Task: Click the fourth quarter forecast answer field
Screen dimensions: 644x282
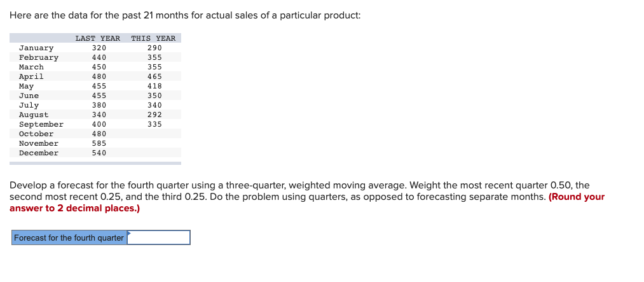Action: (159, 237)
